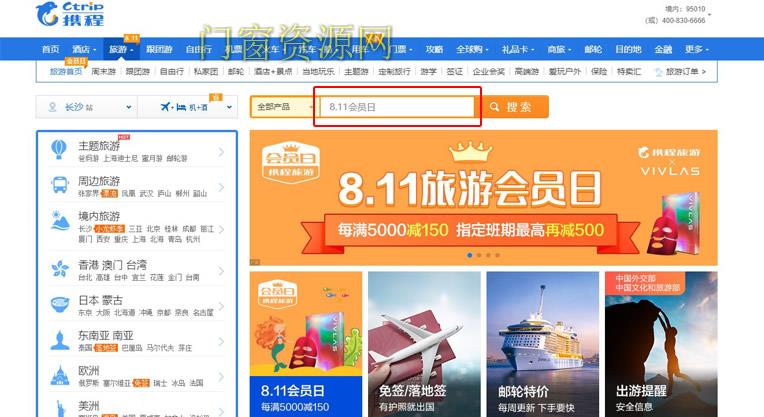Open the 8.11会员日 promo card
764x417 pixels.
click(x=306, y=344)
